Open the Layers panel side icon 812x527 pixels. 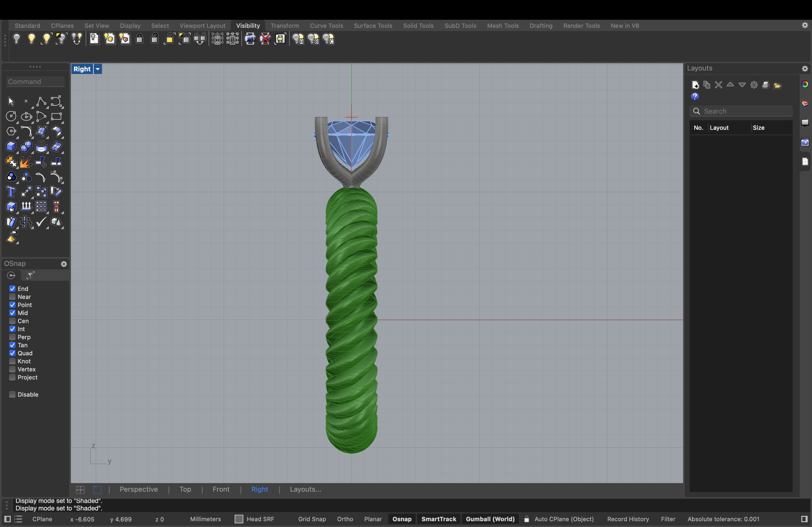click(x=805, y=103)
